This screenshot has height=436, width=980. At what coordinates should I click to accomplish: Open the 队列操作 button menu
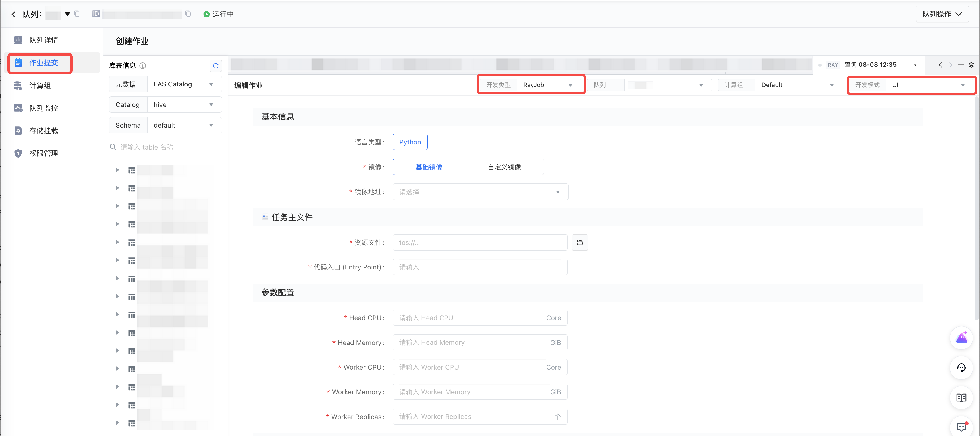[x=942, y=14]
